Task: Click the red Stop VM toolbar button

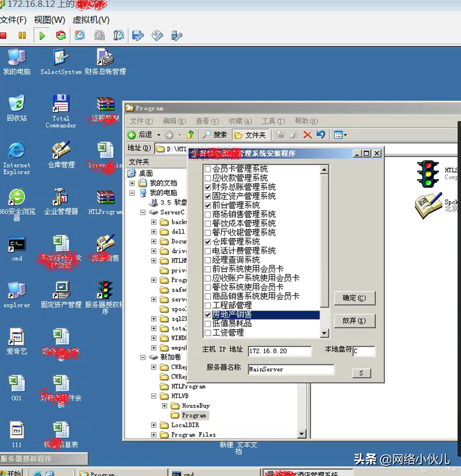Action: coord(3,35)
